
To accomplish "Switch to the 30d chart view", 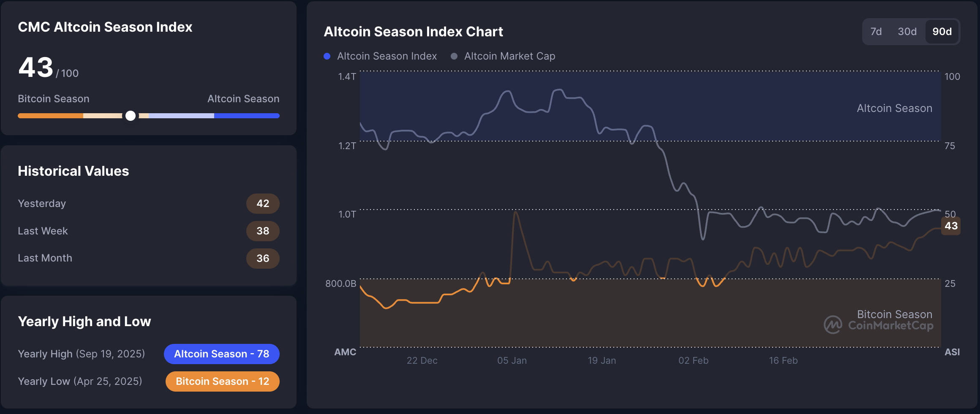I will (906, 31).
